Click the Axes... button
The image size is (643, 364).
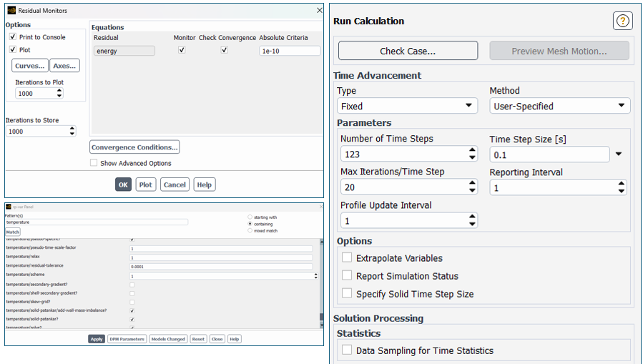pos(65,66)
